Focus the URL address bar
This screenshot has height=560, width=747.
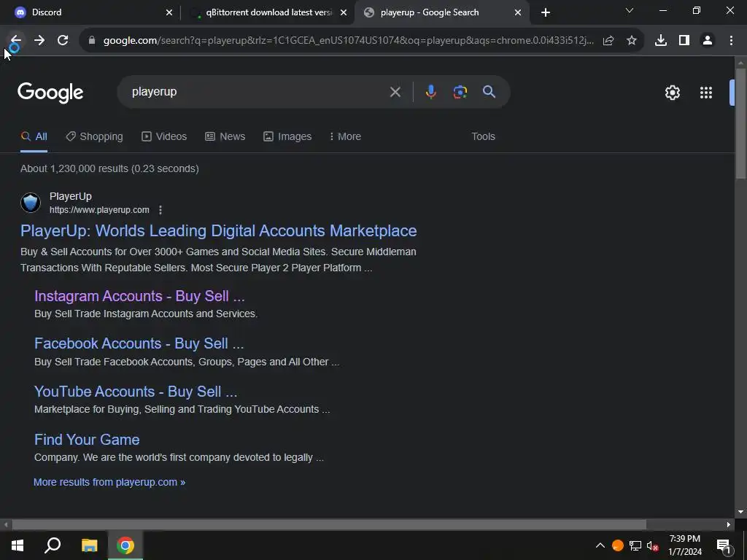pos(348,41)
